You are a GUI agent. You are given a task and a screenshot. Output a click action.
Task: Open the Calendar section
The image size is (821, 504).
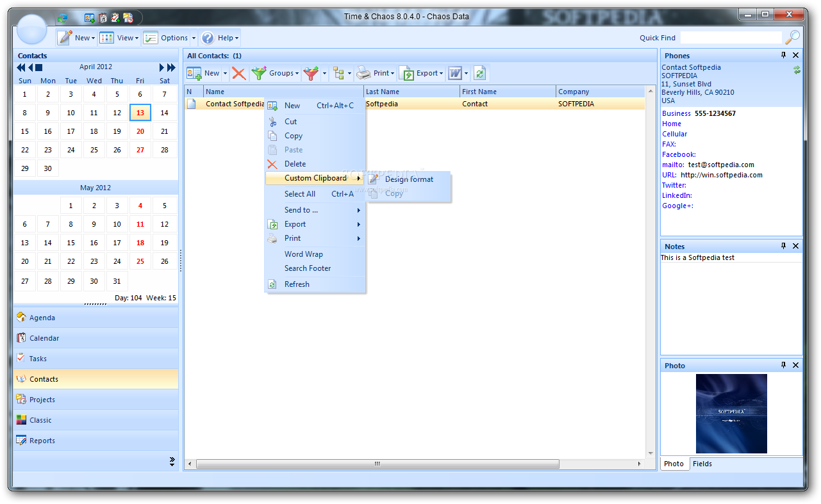tap(95, 338)
